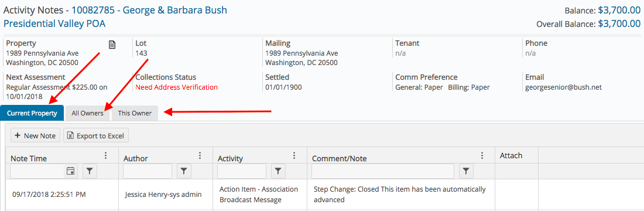Switch to the This Owner tab

135,113
